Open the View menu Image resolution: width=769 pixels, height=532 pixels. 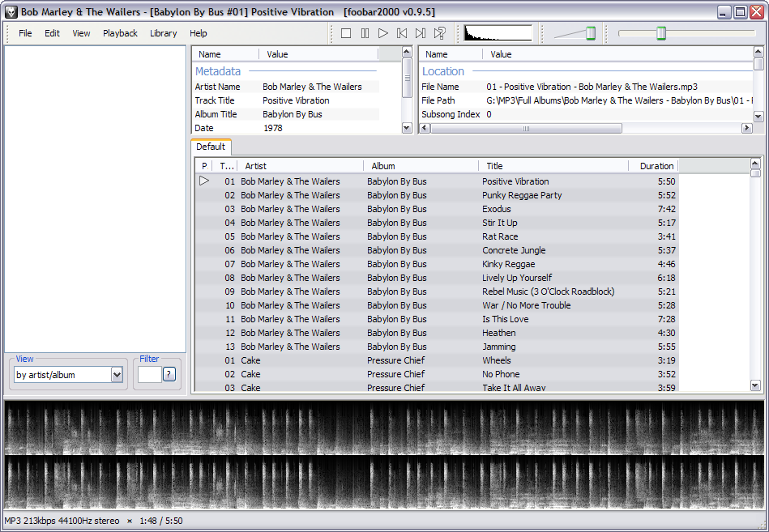click(x=81, y=33)
